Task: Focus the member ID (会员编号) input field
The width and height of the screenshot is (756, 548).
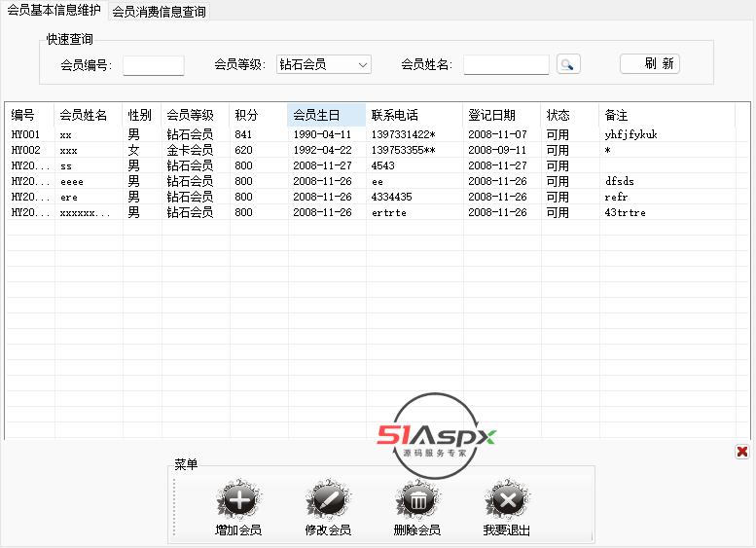Action: tap(153, 65)
